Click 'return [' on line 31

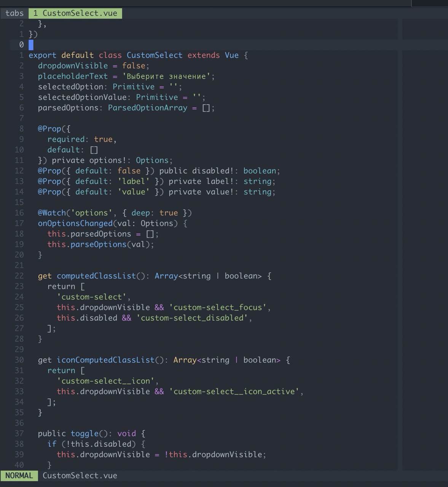click(x=66, y=371)
